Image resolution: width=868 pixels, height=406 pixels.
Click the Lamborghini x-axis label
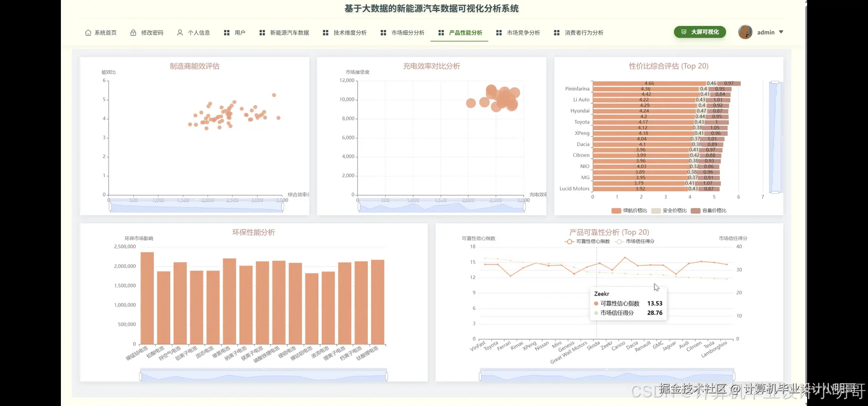click(x=714, y=349)
